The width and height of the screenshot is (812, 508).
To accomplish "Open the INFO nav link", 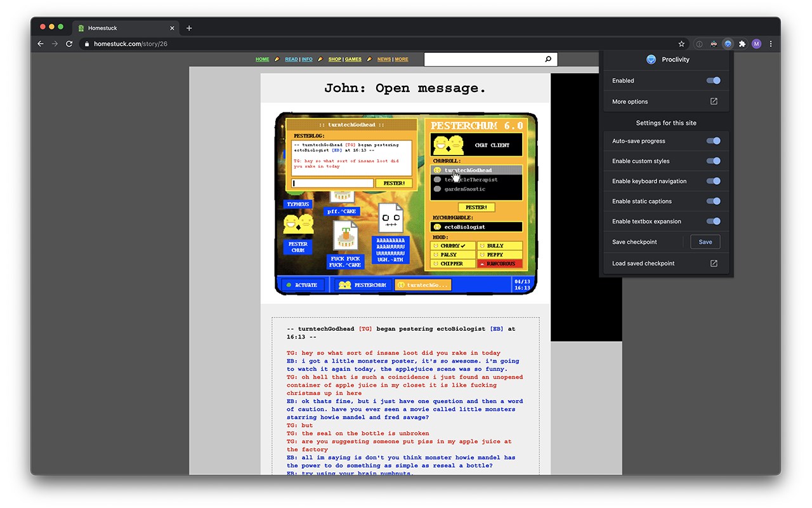I will pyautogui.click(x=307, y=59).
